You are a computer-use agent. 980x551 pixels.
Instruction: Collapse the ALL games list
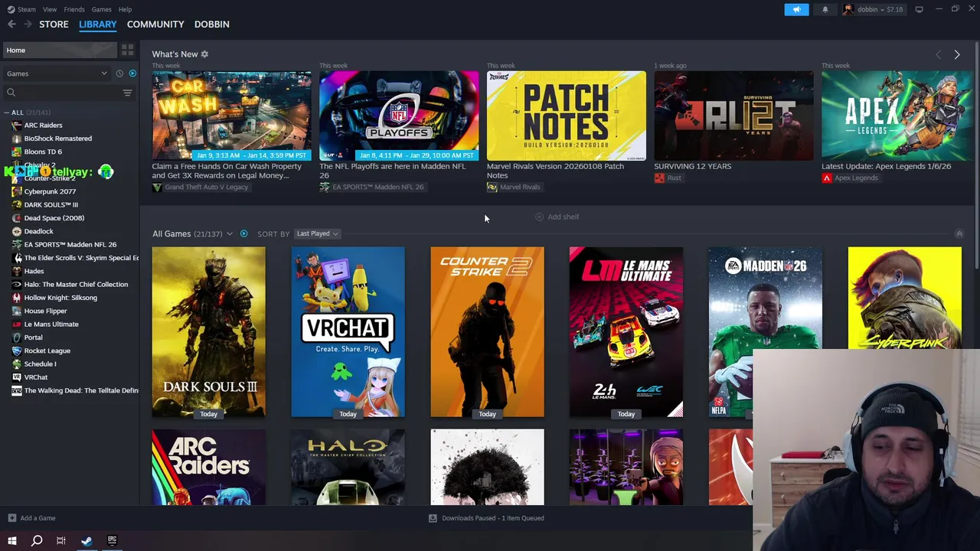[x=6, y=112]
